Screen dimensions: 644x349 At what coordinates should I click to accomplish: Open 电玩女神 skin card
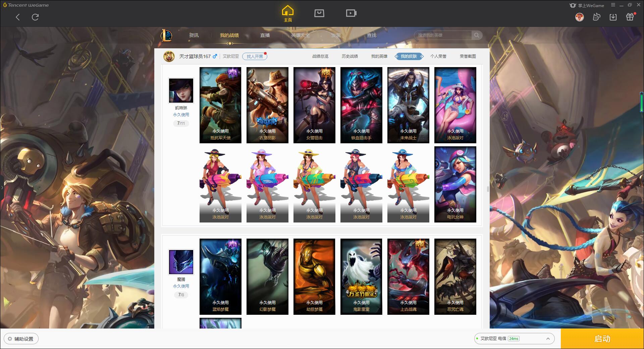pos(455,184)
